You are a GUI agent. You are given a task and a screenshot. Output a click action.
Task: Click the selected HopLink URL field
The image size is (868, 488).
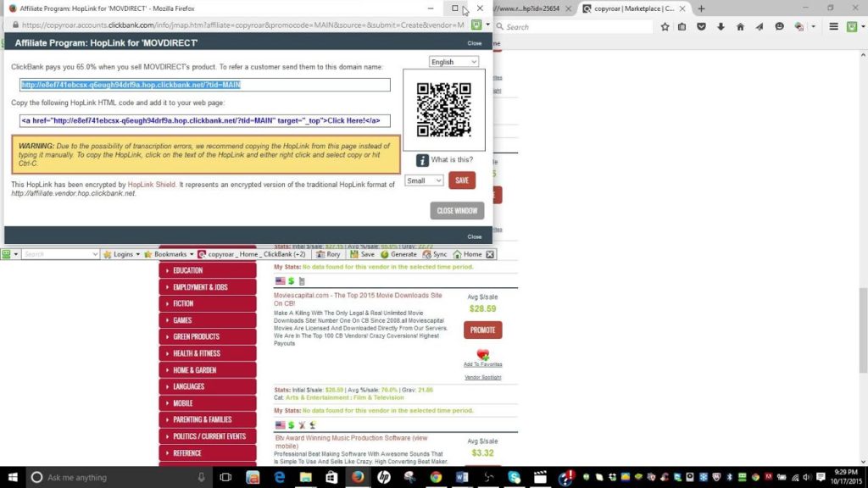205,85
